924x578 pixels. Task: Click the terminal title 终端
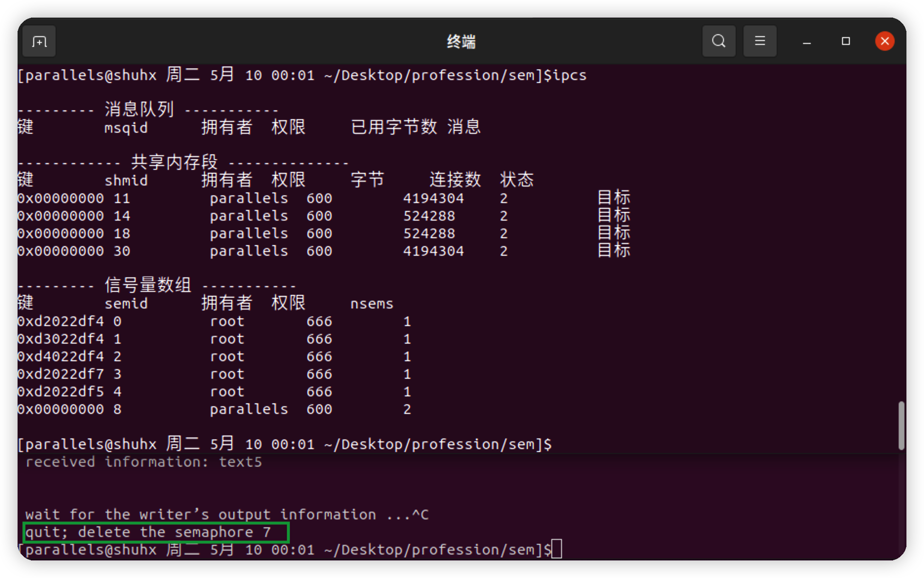pos(462,42)
